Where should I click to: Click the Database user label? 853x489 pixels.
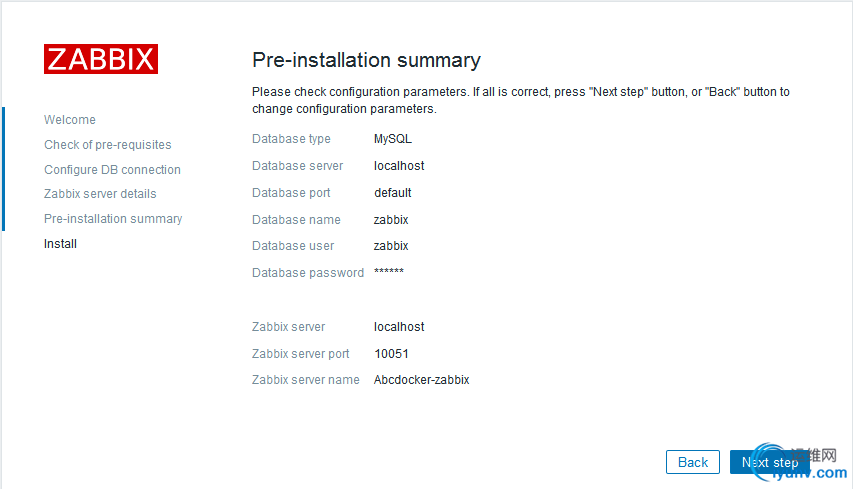coord(293,246)
